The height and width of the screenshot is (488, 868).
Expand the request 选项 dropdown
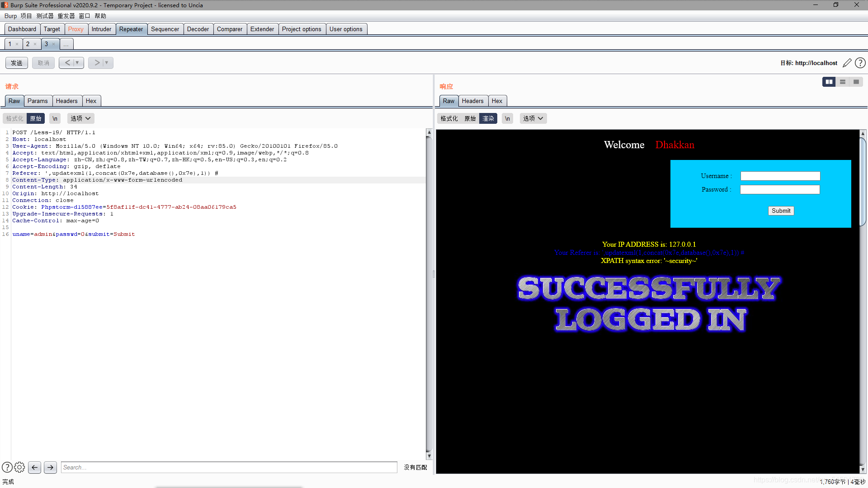pos(80,118)
